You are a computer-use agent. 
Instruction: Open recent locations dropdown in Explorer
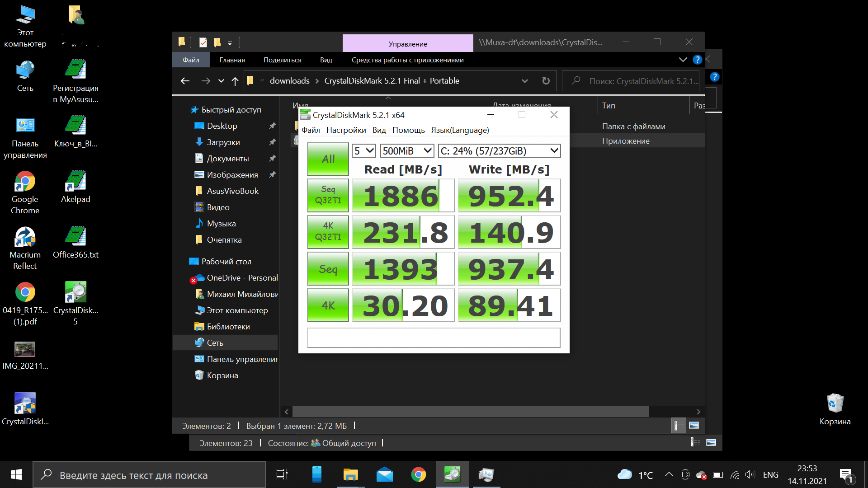tap(221, 81)
